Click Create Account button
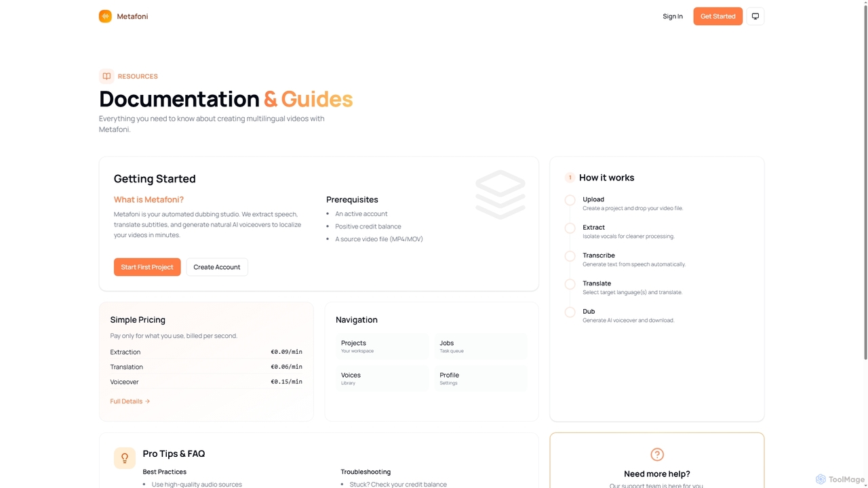Image resolution: width=868 pixels, height=488 pixels. coord(217,267)
